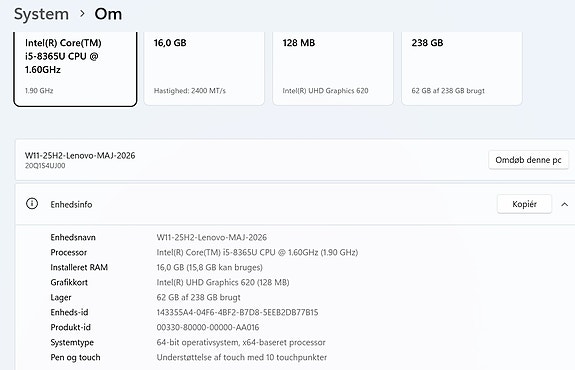The height and width of the screenshot is (370, 575).
Task: Select the Pen og touch label
Action: point(75,358)
